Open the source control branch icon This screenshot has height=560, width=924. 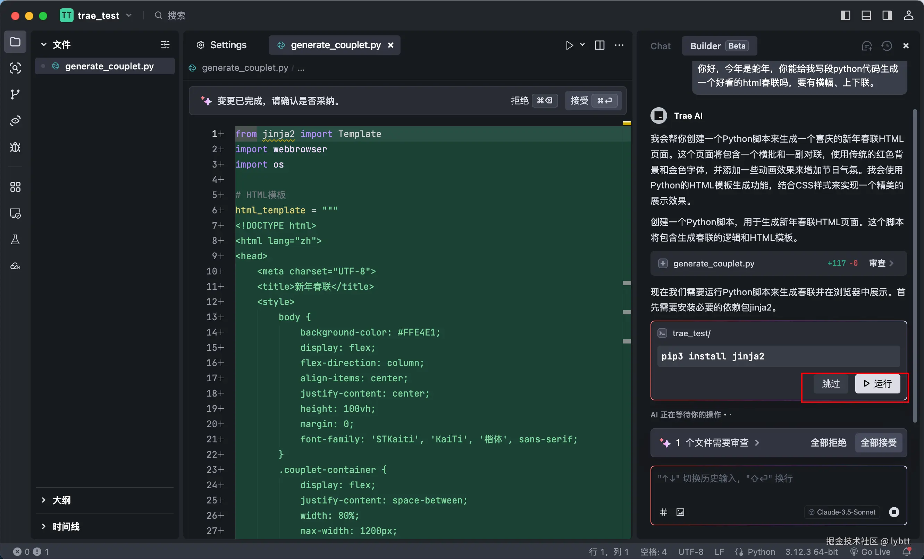15,94
